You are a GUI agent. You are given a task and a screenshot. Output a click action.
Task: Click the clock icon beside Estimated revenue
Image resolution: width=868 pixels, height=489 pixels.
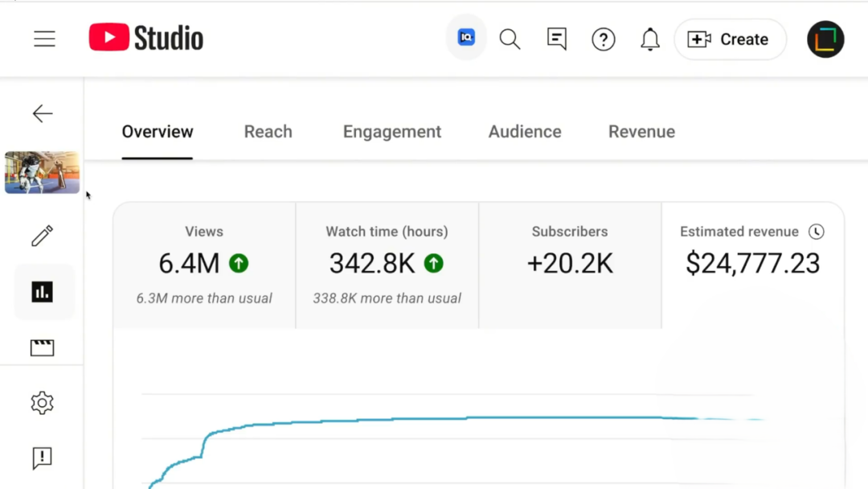816,232
